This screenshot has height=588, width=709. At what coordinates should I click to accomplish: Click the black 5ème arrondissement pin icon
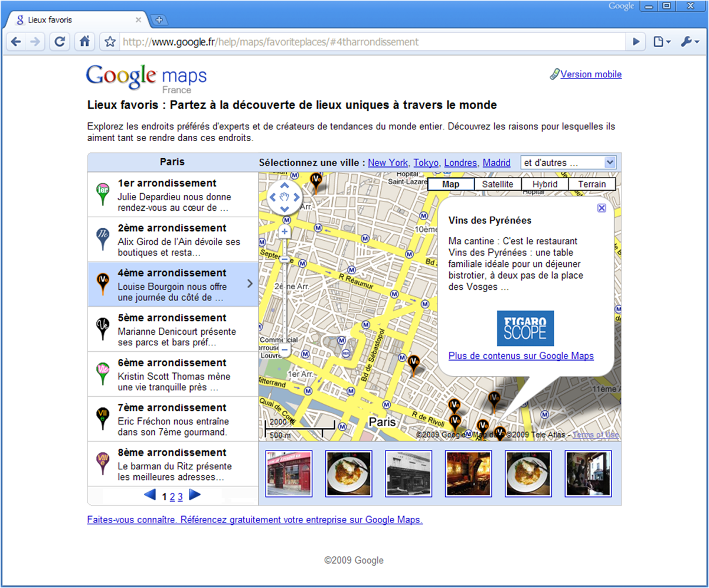point(103,329)
